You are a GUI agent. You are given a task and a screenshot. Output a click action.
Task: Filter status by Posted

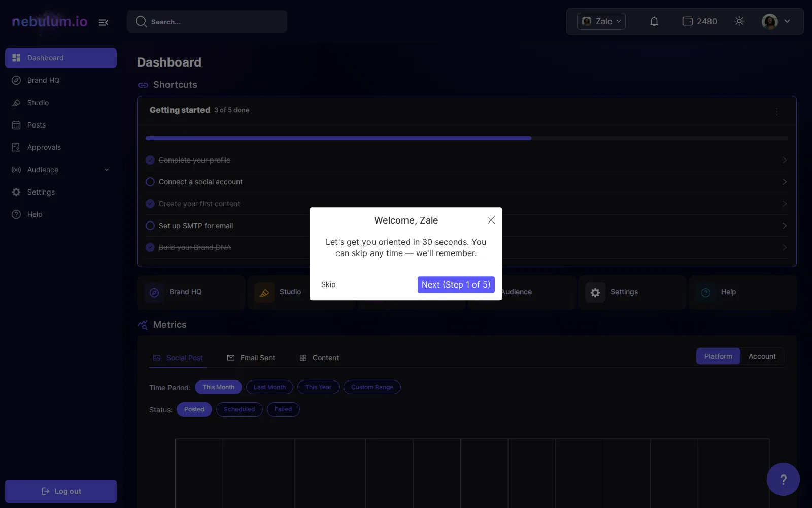pyautogui.click(x=194, y=409)
